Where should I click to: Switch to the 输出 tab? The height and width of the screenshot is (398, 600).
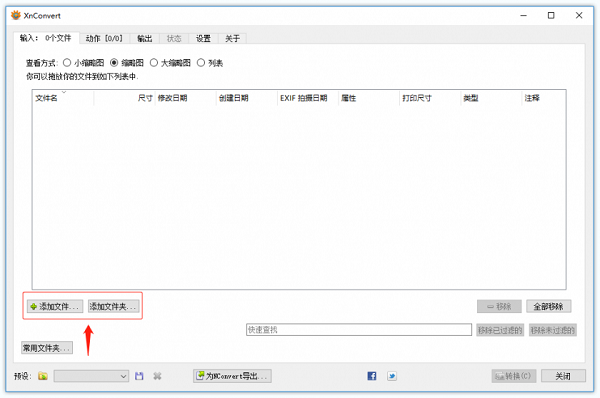[x=145, y=38]
